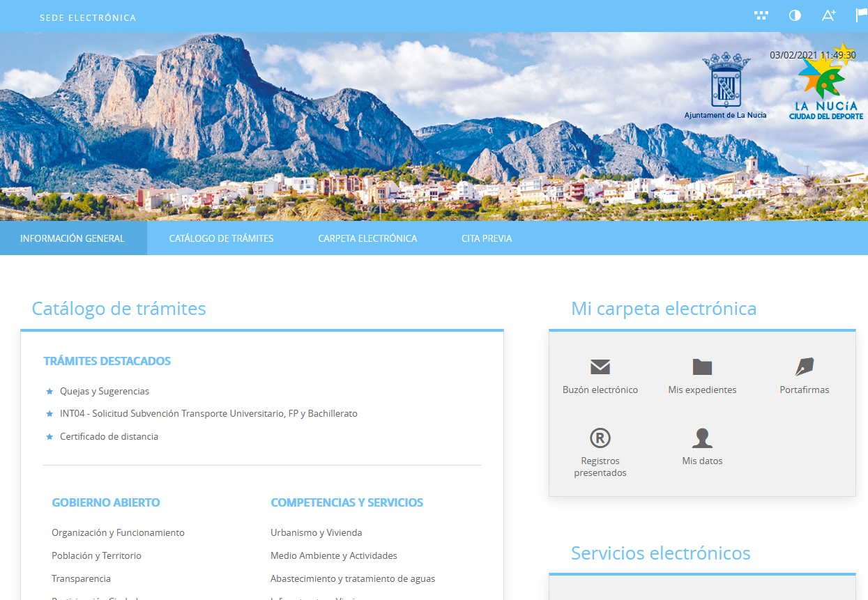This screenshot has width=868, height=600.
Task: Go to Cita Previa tab
Action: [x=487, y=238]
